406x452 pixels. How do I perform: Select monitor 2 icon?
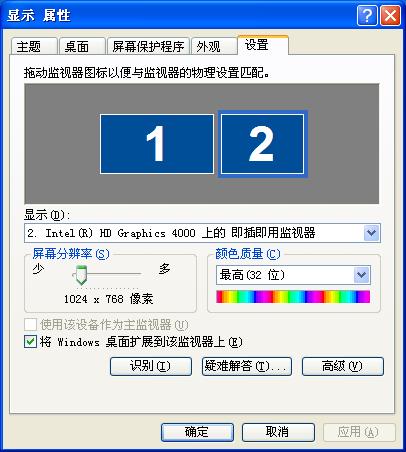[262, 144]
